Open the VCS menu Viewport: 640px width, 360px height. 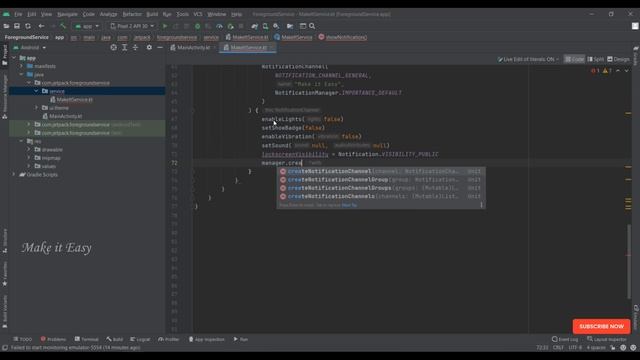point(198,14)
